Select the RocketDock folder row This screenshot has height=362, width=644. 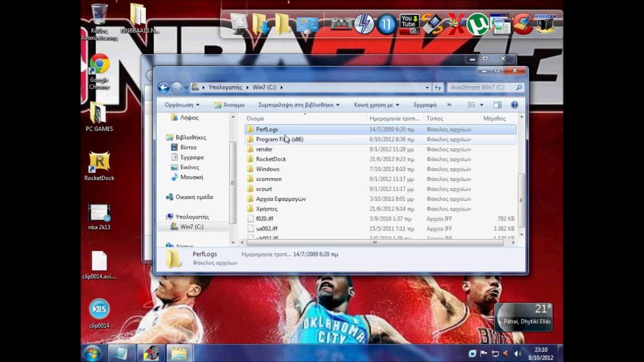point(380,159)
